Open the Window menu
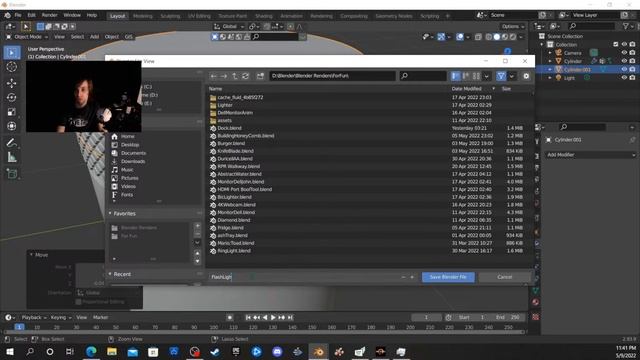 72,15
